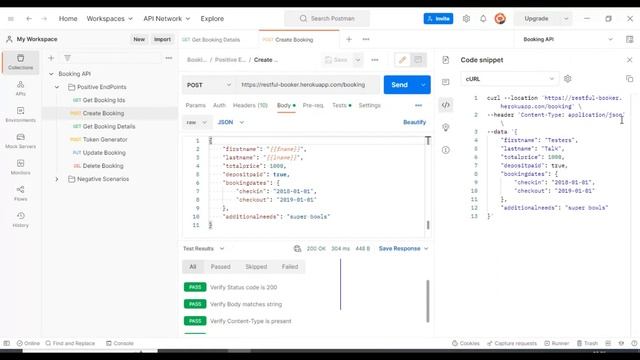Open the History sidebar section
Viewport: 640px width, 360px height.
20,220
